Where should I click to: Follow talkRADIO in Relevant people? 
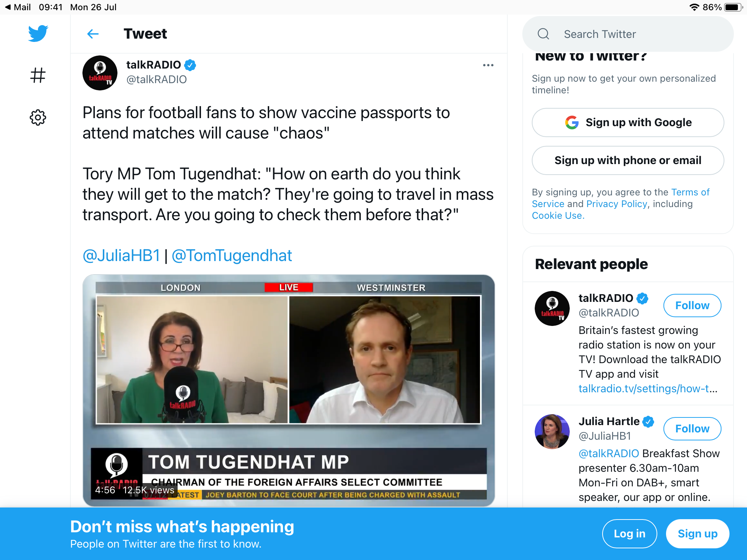(692, 306)
